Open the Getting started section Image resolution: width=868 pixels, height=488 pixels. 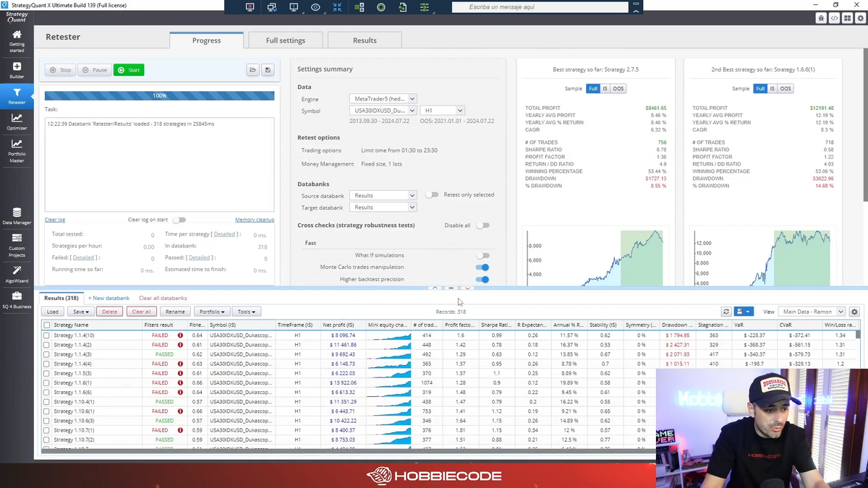point(17,40)
